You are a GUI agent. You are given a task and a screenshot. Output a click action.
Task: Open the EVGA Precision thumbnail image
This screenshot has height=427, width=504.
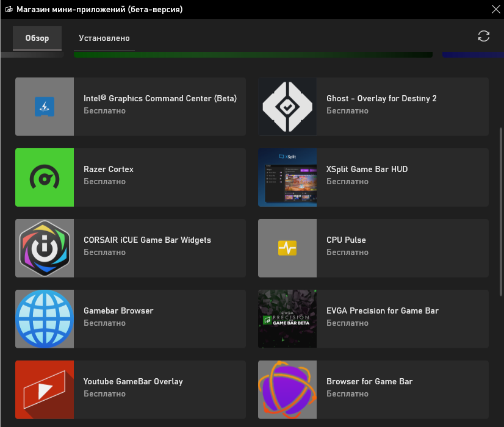(x=287, y=319)
